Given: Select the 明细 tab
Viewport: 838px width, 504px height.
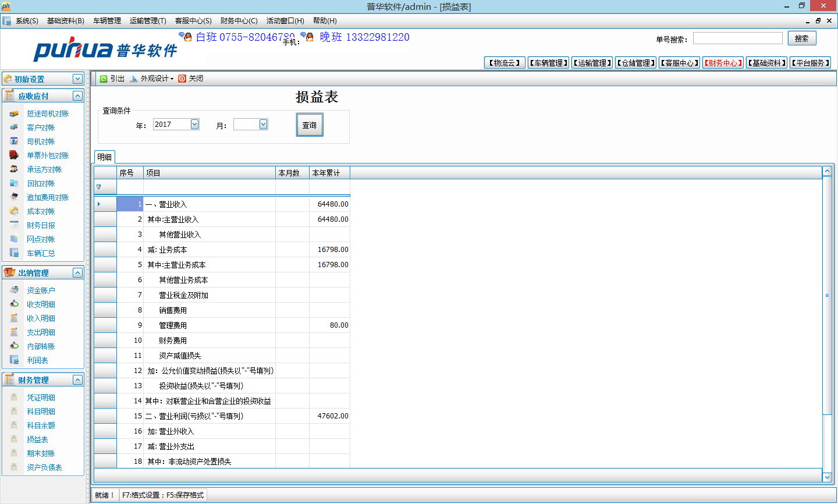Looking at the screenshot, I should tap(105, 157).
